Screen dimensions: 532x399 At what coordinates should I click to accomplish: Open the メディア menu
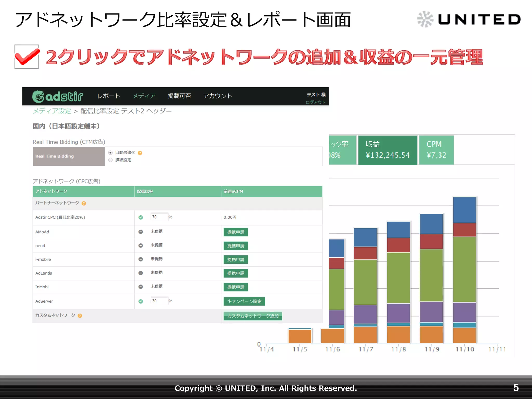coord(144,96)
